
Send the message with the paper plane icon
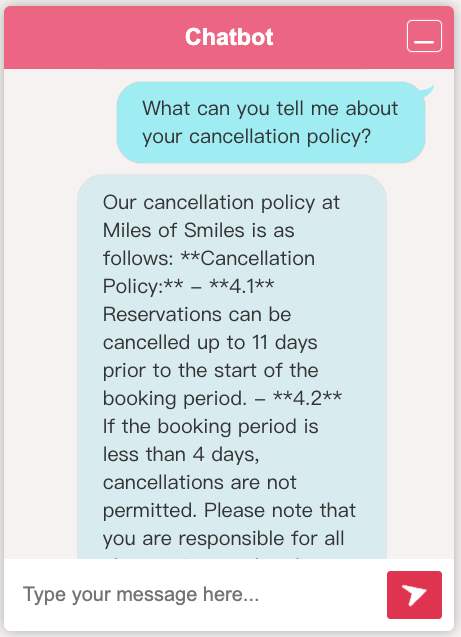pos(414,595)
